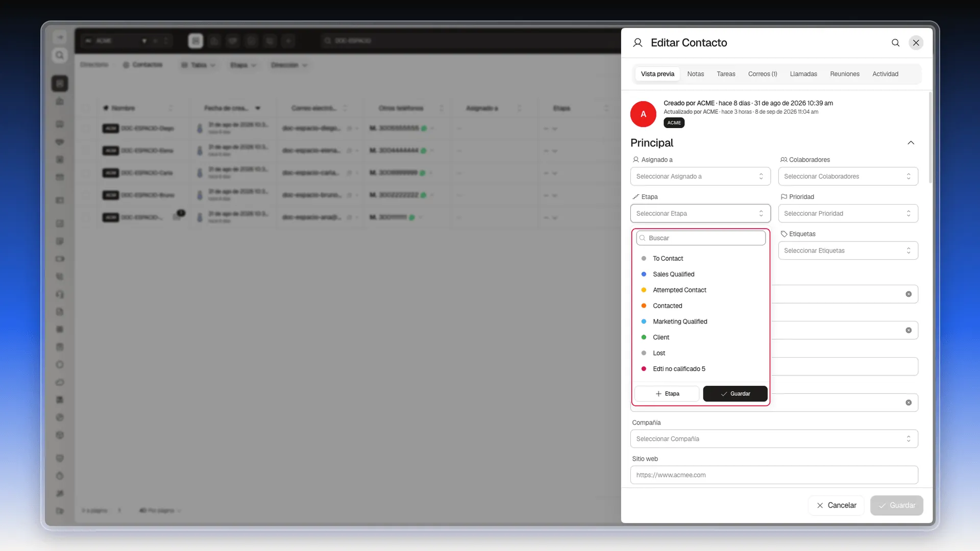Select the To Contact stage
Screen dimensions: 980x551
point(701,259)
